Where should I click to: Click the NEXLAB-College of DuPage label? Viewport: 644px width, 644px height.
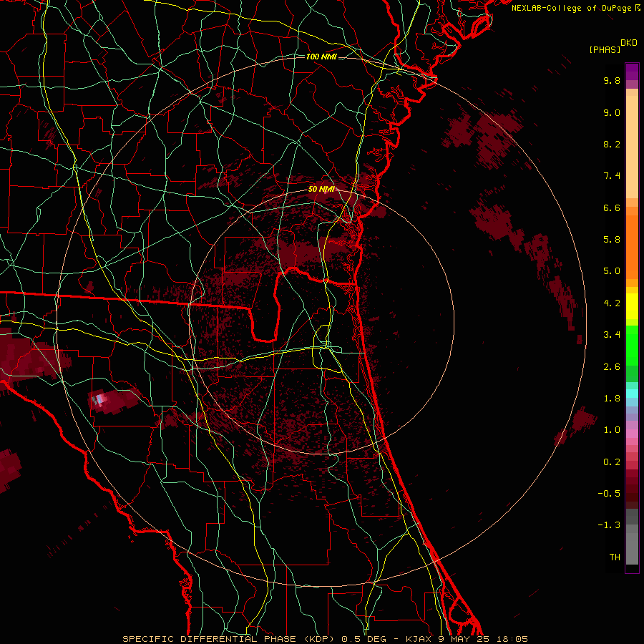point(572,8)
